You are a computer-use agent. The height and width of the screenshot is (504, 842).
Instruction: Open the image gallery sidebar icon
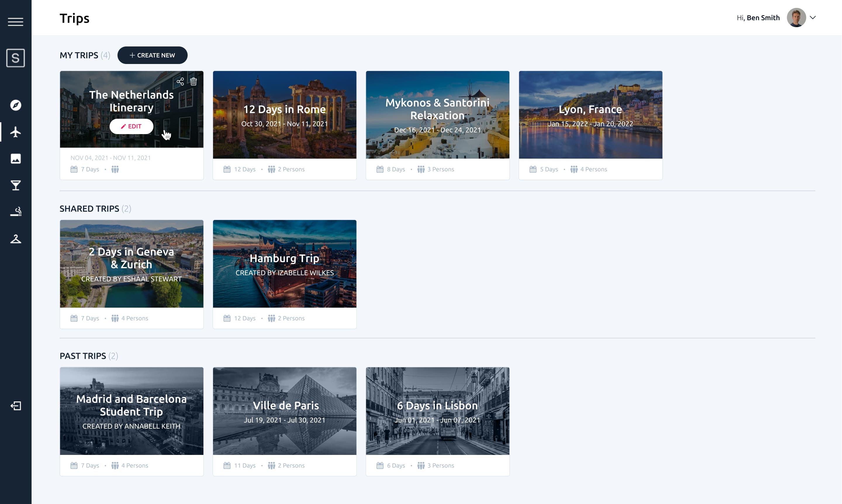tap(15, 159)
